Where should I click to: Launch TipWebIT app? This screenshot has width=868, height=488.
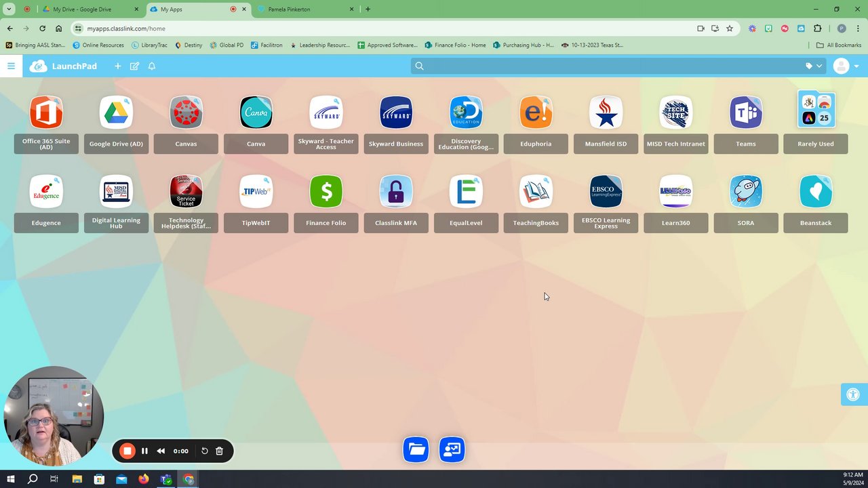[256, 192]
